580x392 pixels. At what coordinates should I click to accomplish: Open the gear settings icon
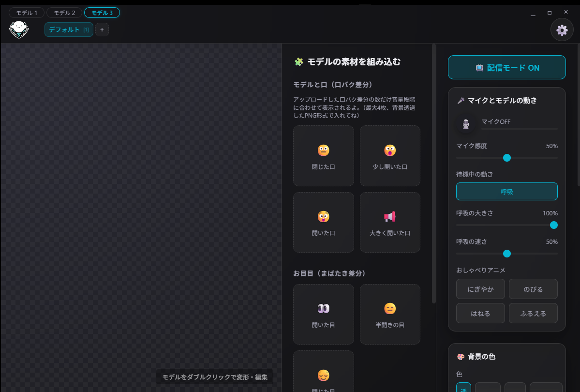pyautogui.click(x=562, y=30)
